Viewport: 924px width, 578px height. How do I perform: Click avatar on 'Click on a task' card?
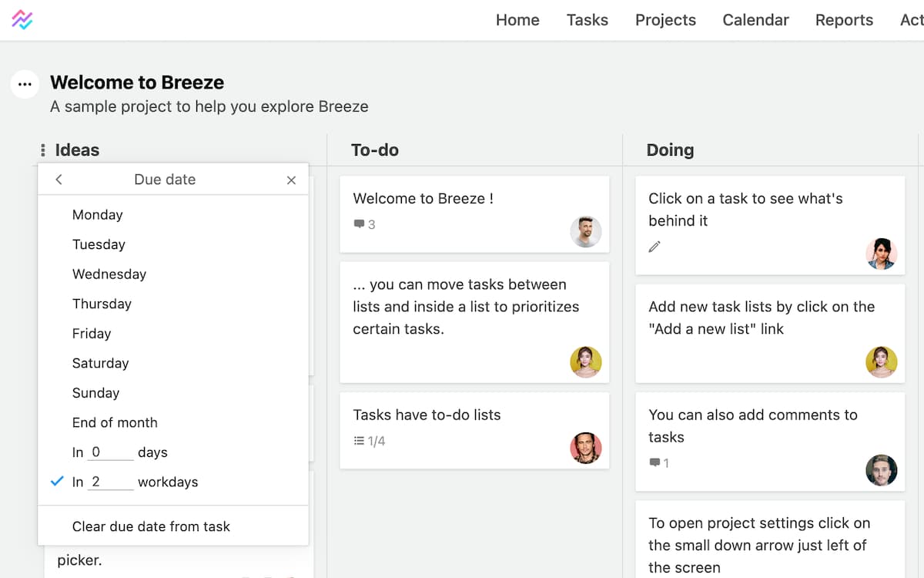coord(882,254)
